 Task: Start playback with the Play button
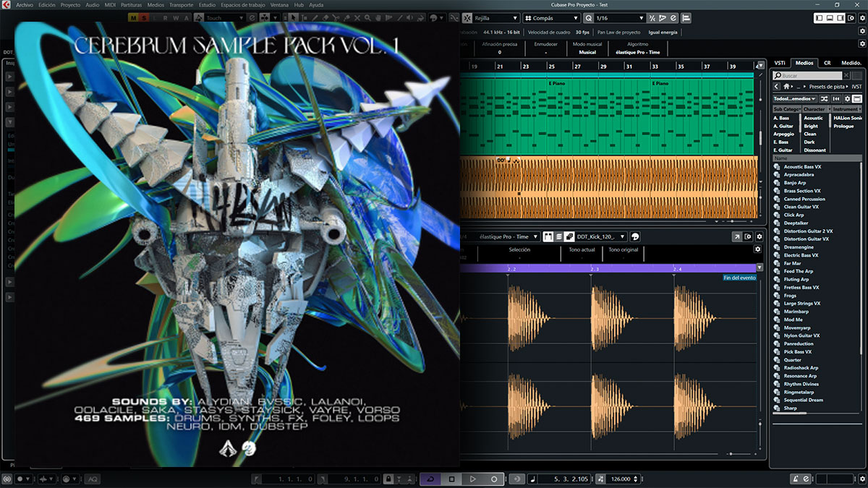[472, 479]
